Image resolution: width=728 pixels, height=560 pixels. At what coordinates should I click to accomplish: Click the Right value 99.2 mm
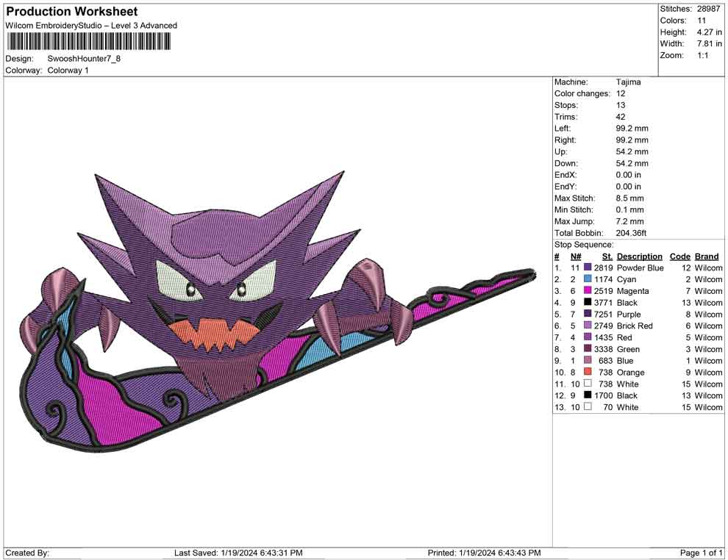tap(632, 140)
